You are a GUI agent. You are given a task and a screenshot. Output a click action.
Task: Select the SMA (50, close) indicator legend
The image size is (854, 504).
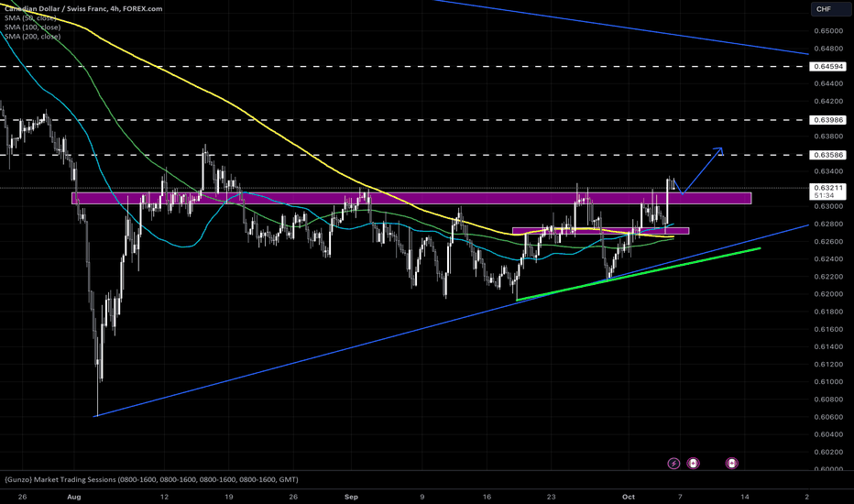(x=30, y=18)
